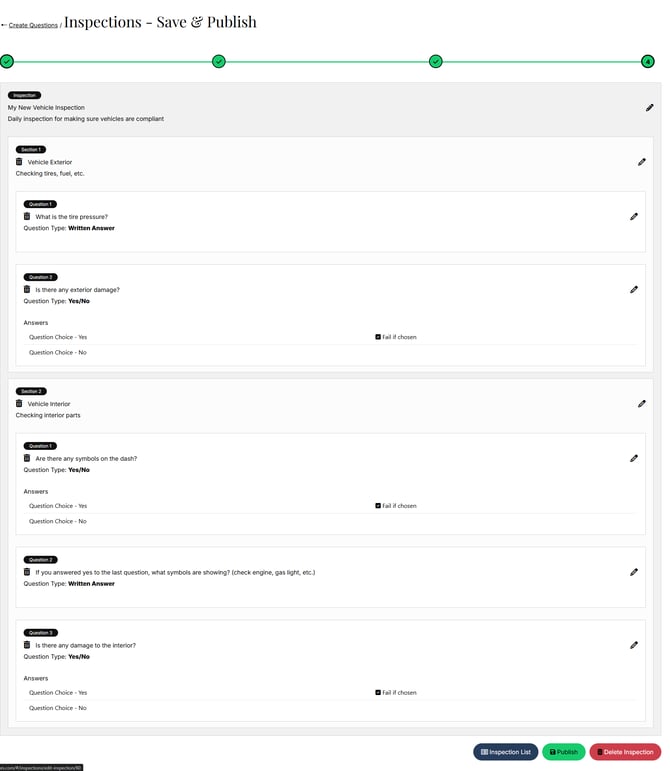
Task: Click the Delete Inspection button
Action: (625, 752)
